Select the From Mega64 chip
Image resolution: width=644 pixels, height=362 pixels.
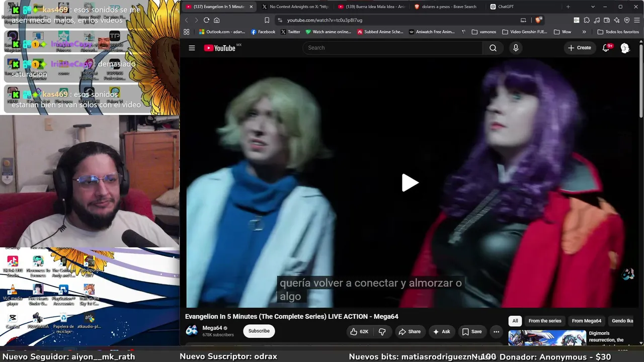(x=587, y=321)
